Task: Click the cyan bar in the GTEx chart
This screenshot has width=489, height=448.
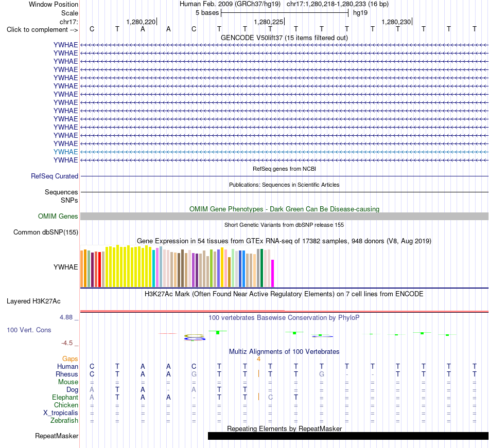Action: pyautogui.click(x=153, y=268)
